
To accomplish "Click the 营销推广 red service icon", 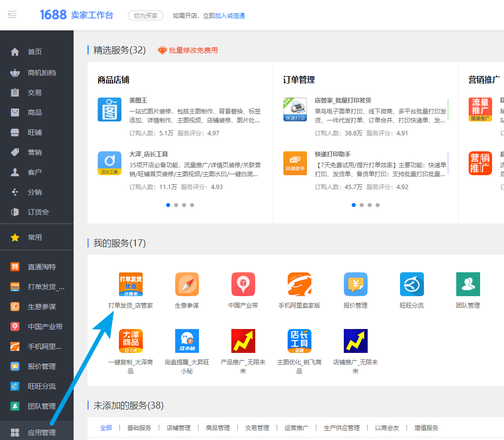I will 480,163.
